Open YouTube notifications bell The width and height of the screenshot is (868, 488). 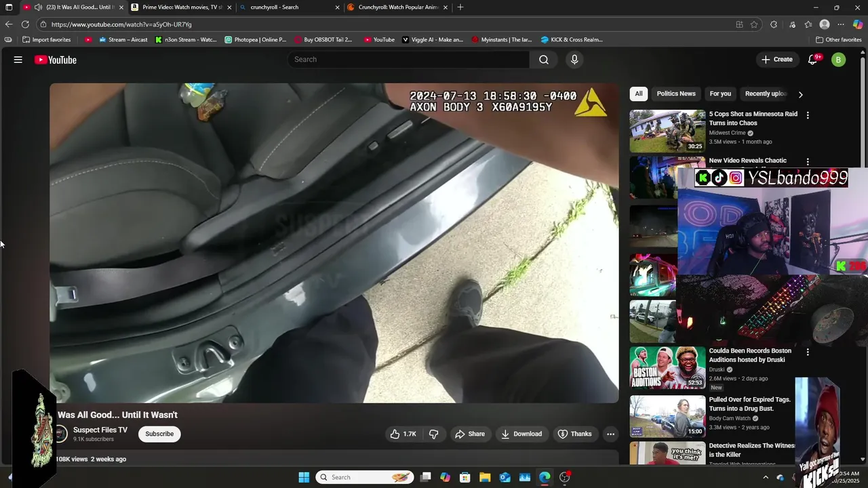point(812,60)
